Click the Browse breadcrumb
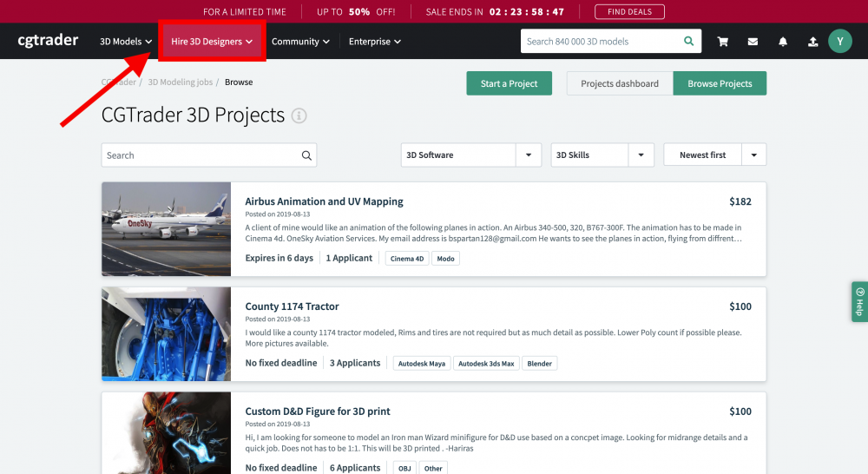 tap(239, 82)
